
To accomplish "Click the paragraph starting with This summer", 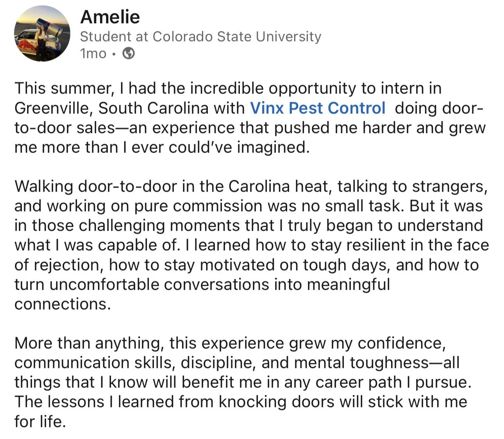I will (250, 118).
